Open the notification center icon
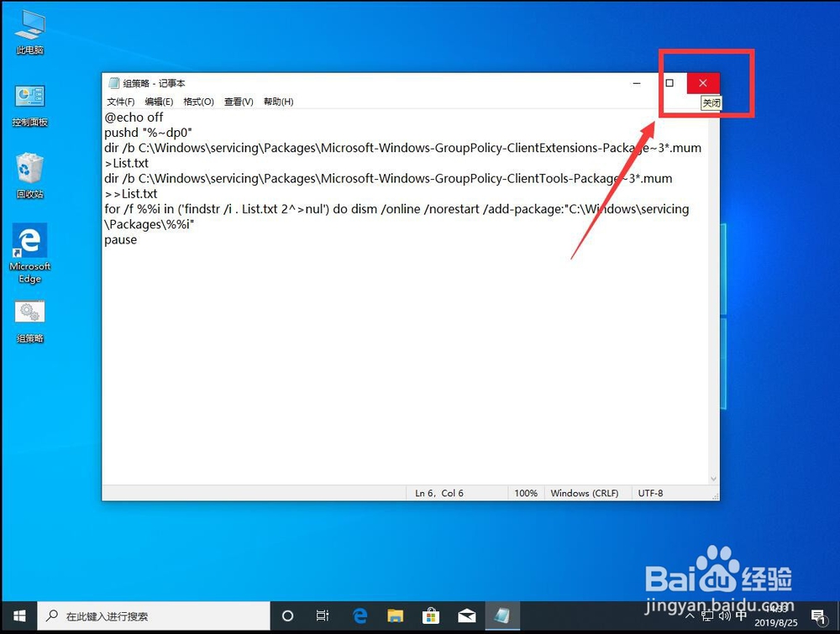Image resolution: width=840 pixels, height=634 pixels. pyautogui.click(x=818, y=617)
